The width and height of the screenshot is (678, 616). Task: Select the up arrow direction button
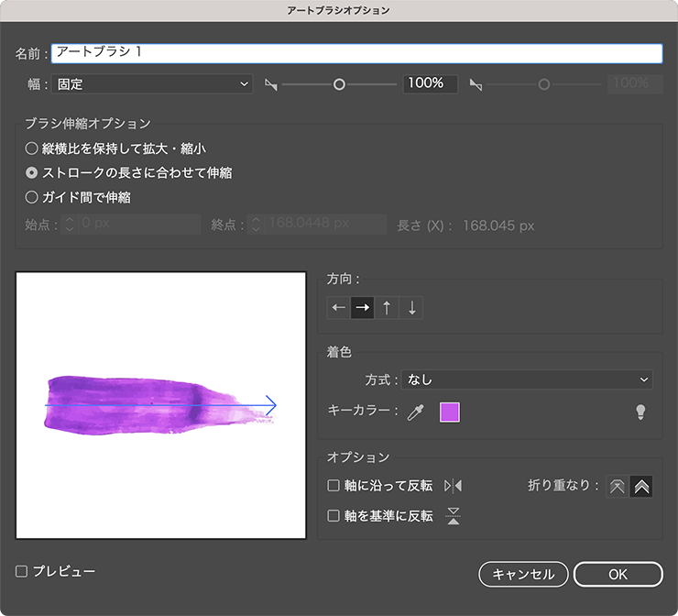coord(387,308)
